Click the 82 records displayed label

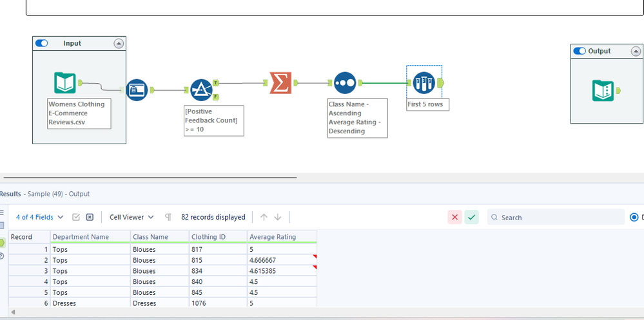pos(213,217)
